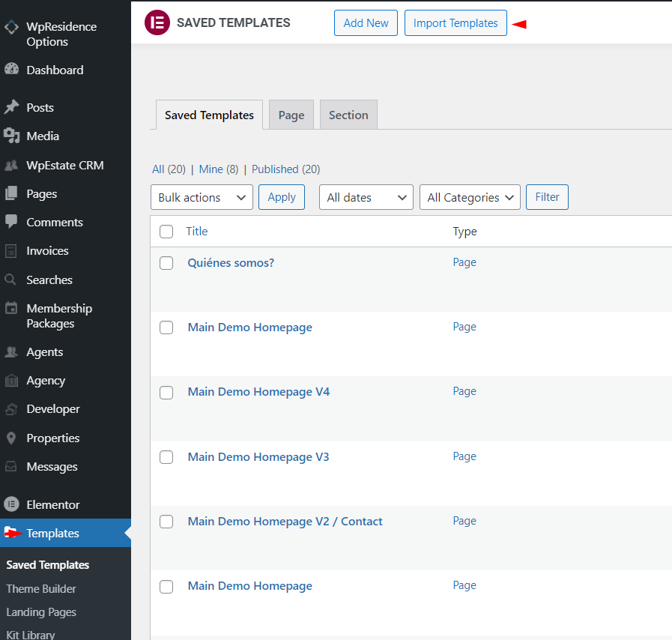This screenshot has height=640, width=672.
Task: Open the All Categories dropdown
Action: point(470,197)
